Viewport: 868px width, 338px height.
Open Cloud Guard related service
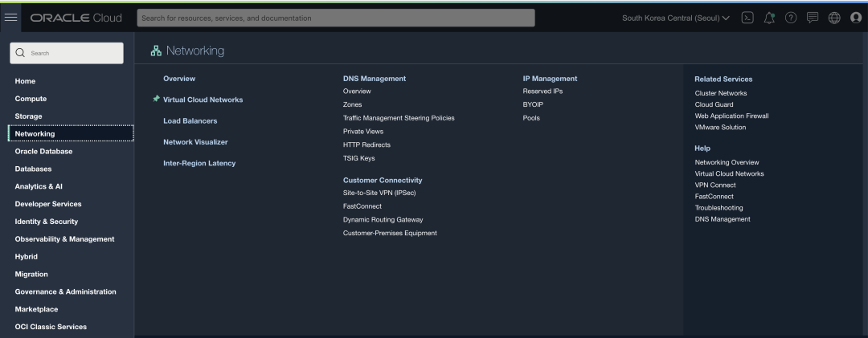point(714,104)
